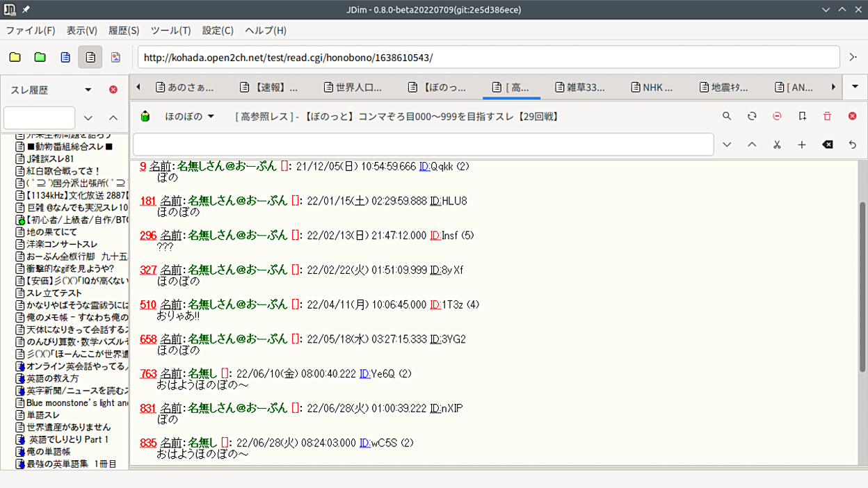Viewport: 868px width, 488px height.
Task: Click ID link of post 763
Action: point(364,374)
